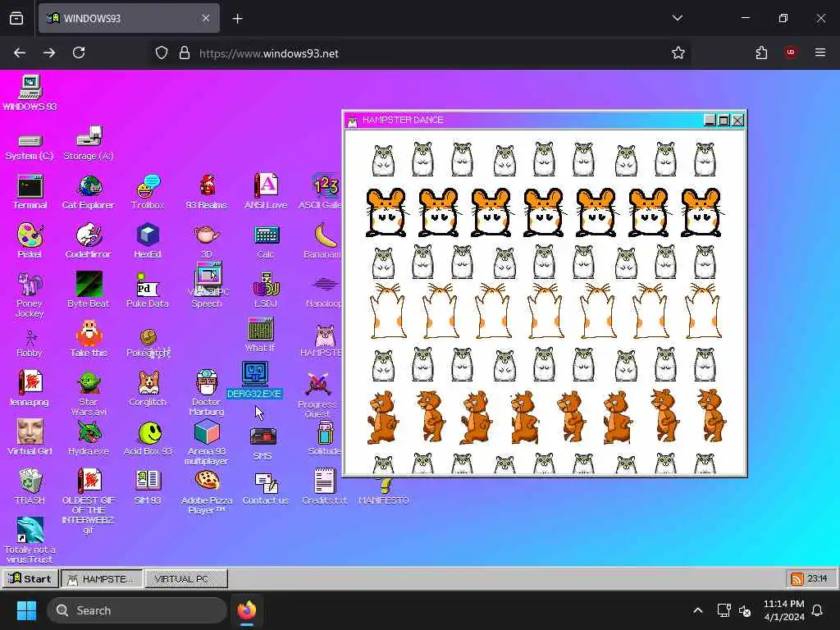Viewport: 840px width, 630px height.
Task: Reload the browser page
Action: 79,52
